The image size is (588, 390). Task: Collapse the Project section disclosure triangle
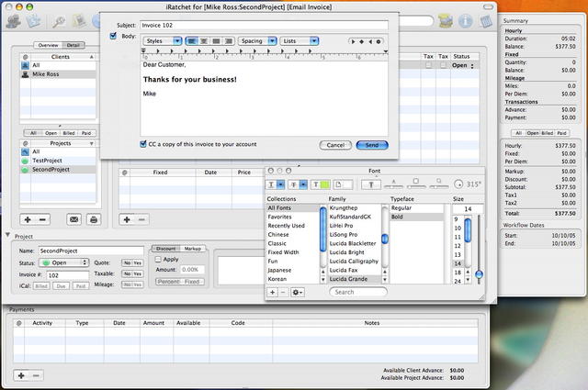[8, 235]
